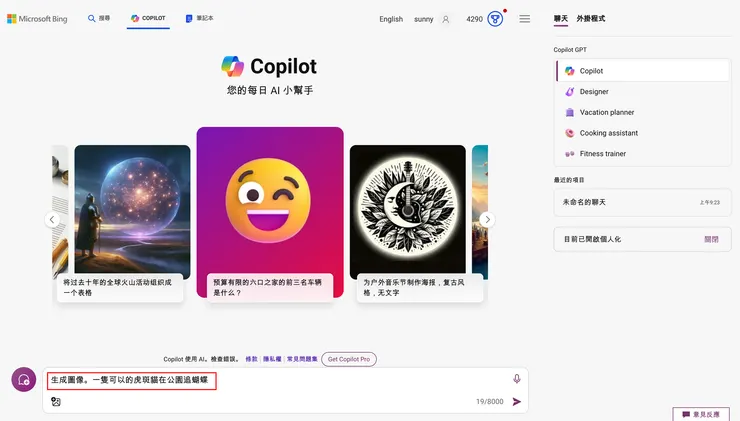Image resolution: width=740 pixels, height=421 pixels.
Task: Activate the microphone input
Action: coord(517,379)
